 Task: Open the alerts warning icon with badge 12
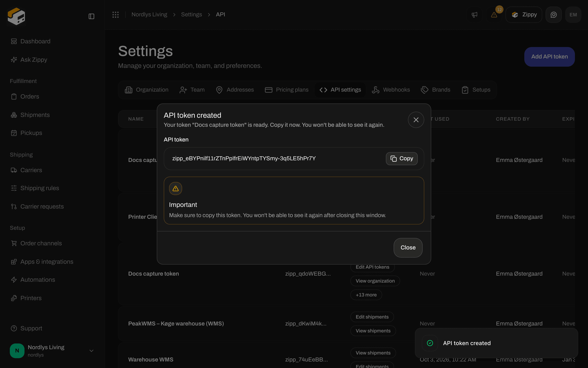tap(494, 15)
